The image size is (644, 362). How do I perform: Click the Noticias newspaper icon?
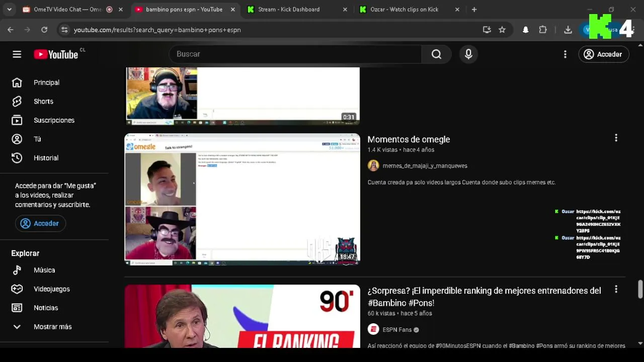pos(17,308)
